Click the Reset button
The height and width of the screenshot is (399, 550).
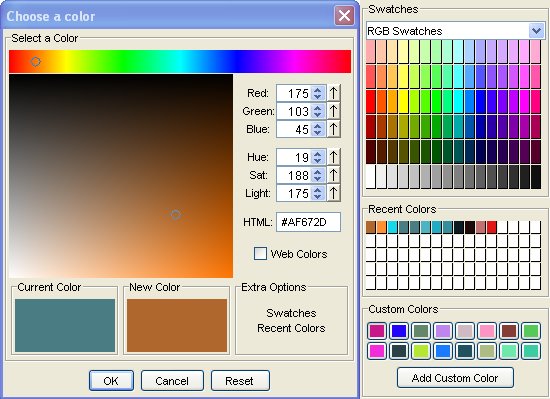(239, 380)
